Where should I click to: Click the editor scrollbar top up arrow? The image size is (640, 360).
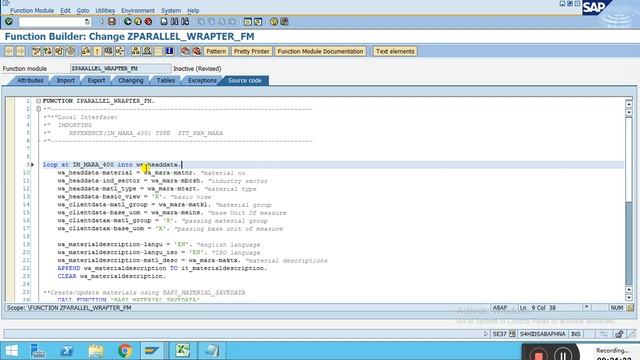pos(629,104)
